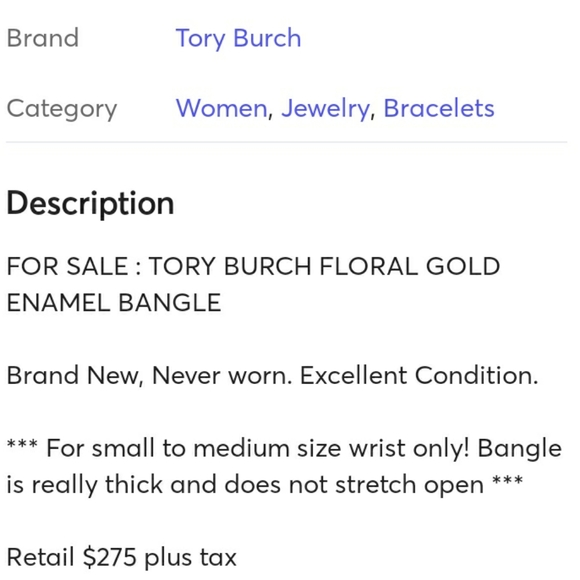Open the Jewelry category link

[325, 109]
